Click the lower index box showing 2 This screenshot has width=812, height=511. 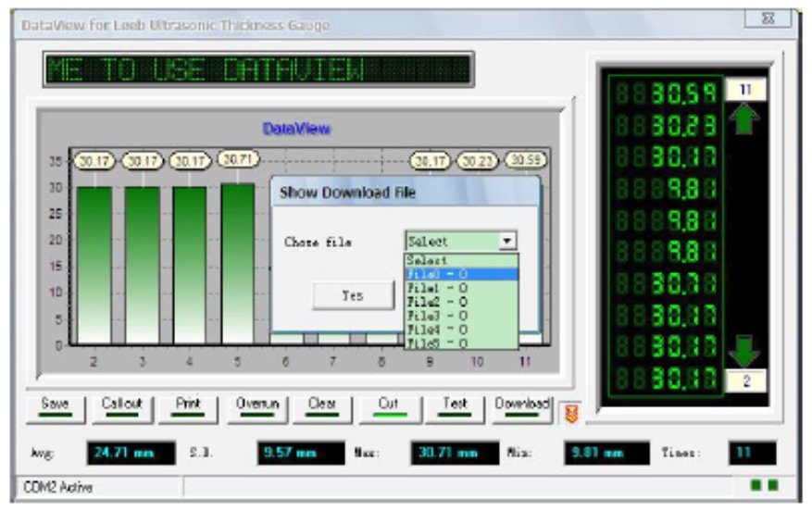(746, 381)
